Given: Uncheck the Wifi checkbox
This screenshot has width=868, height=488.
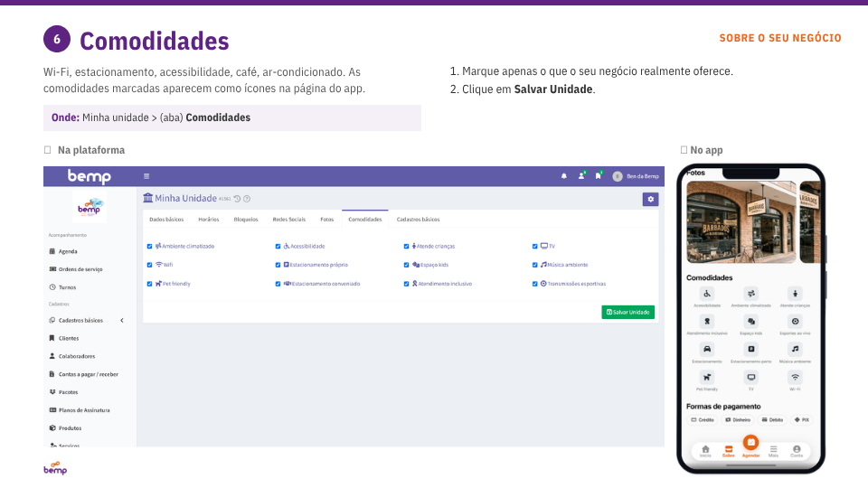Looking at the screenshot, I should (x=149, y=265).
